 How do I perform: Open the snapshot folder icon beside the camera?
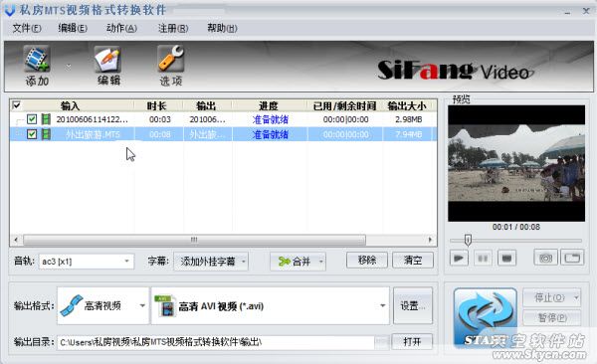coord(572,258)
